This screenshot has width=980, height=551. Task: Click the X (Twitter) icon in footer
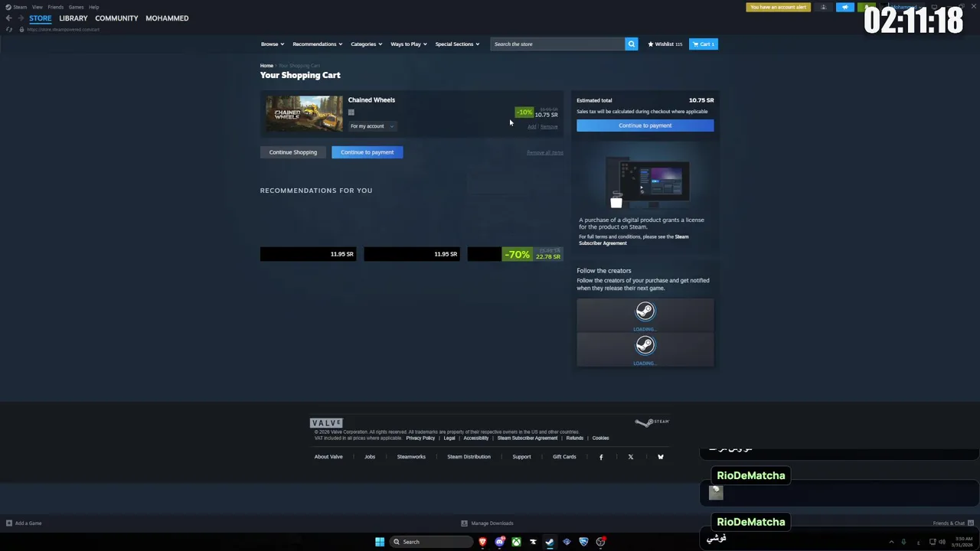click(631, 457)
